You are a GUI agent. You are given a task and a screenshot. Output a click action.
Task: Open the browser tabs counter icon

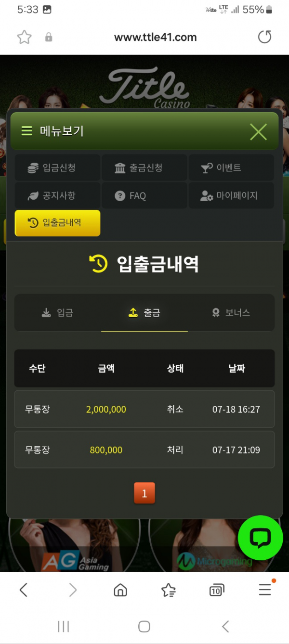click(217, 590)
